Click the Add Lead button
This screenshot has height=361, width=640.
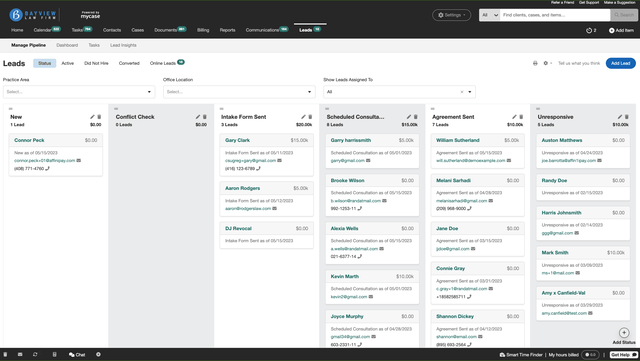(x=620, y=63)
